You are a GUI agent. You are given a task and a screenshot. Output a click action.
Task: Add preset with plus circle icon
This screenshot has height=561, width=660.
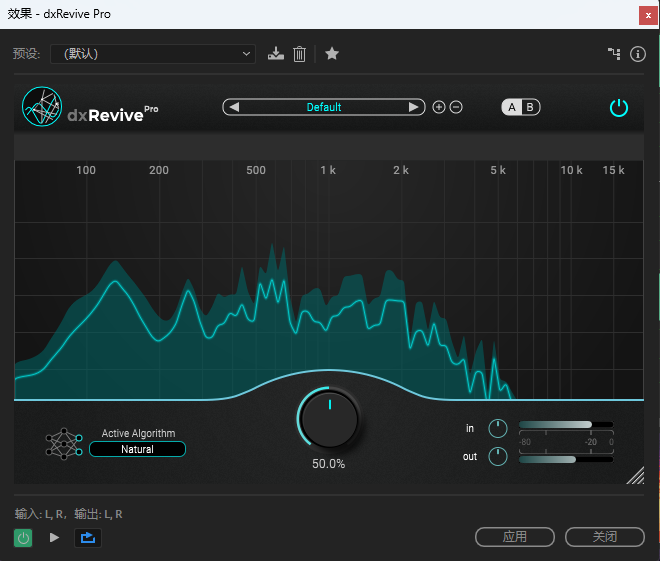439,107
